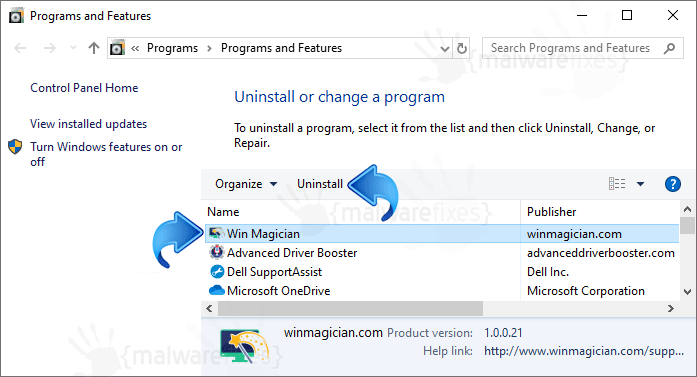Viewport: 697px width, 377px height.
Task: Expand the arrow after Programs breadcrumb
Action: pos(209,48)
